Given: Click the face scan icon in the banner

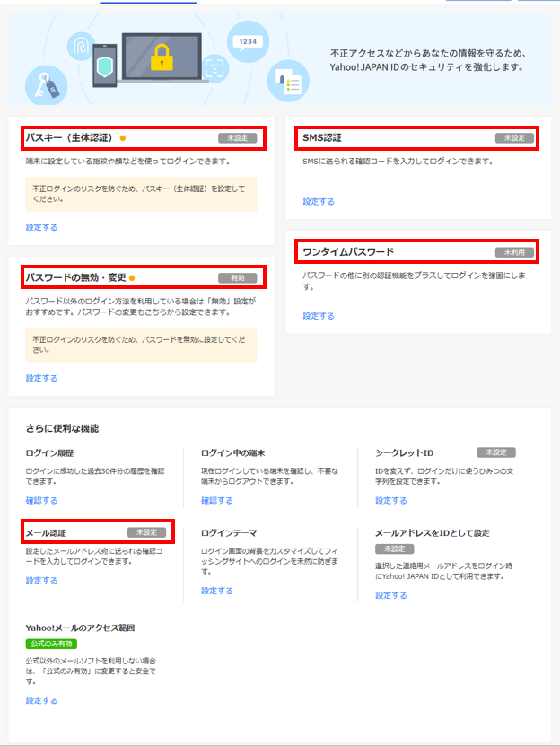Looking at the screenshot, I should (x=215, y=67).
